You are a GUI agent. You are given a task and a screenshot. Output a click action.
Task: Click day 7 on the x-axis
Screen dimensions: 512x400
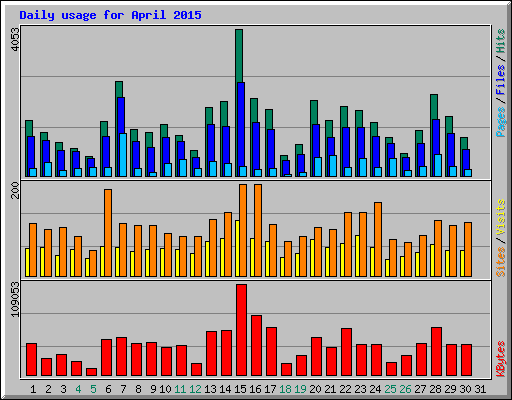pos(123,389)
